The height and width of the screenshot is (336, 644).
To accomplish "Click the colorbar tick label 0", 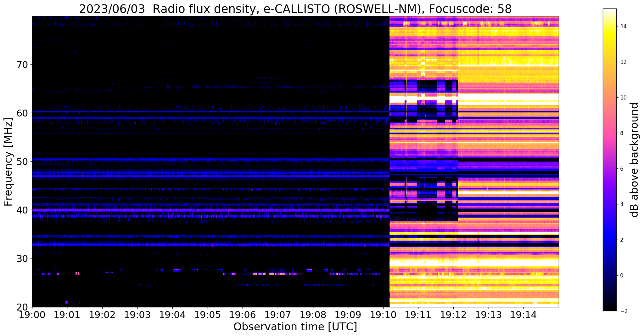I will point(621,276).
